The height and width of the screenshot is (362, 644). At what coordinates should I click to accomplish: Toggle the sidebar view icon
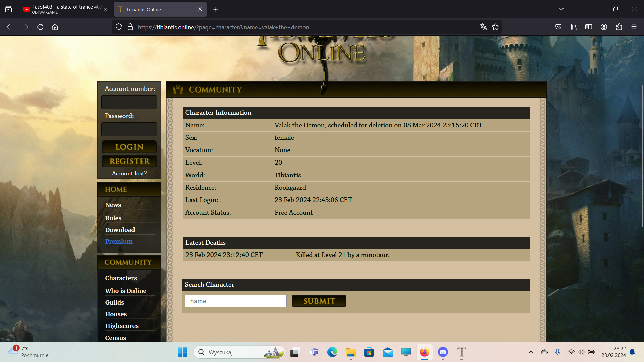(589, 27)
